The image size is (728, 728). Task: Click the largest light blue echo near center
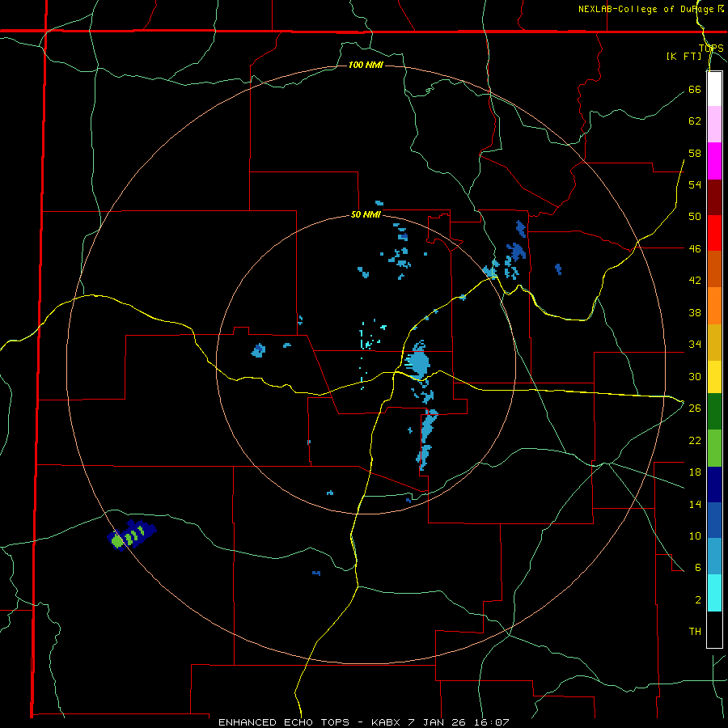(x=417, y=362)
